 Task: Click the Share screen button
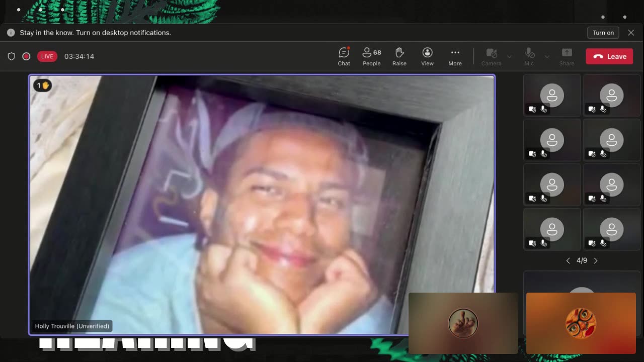[x=567, y=56]
